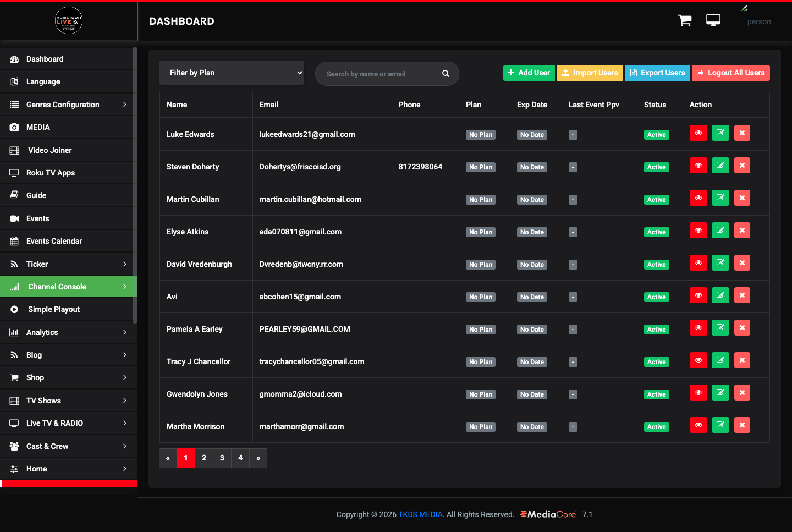The image size is (792, 532).
Task: View details eye icon for Tracy J Chancellor
Action: 698,360
